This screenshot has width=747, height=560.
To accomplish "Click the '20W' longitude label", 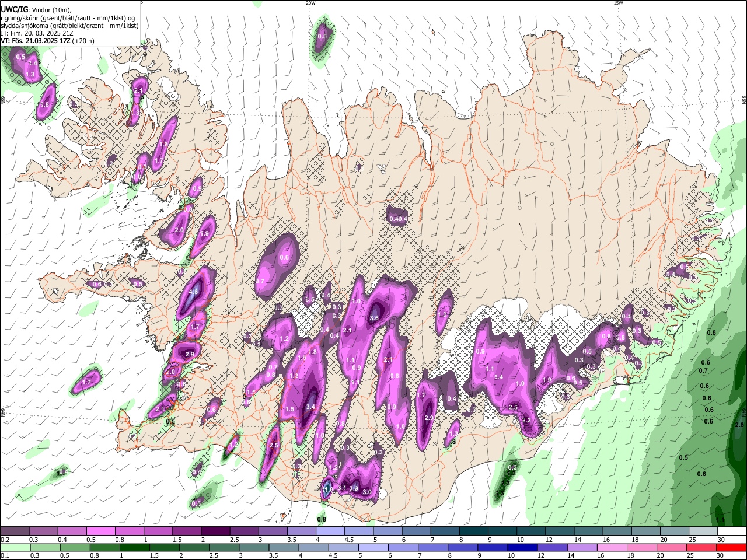I will [310, 3].
